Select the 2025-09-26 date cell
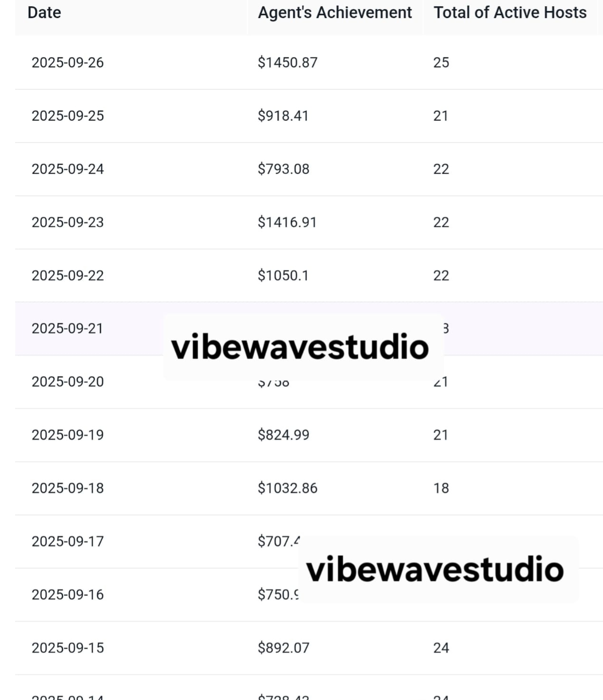 click(67, 63)
